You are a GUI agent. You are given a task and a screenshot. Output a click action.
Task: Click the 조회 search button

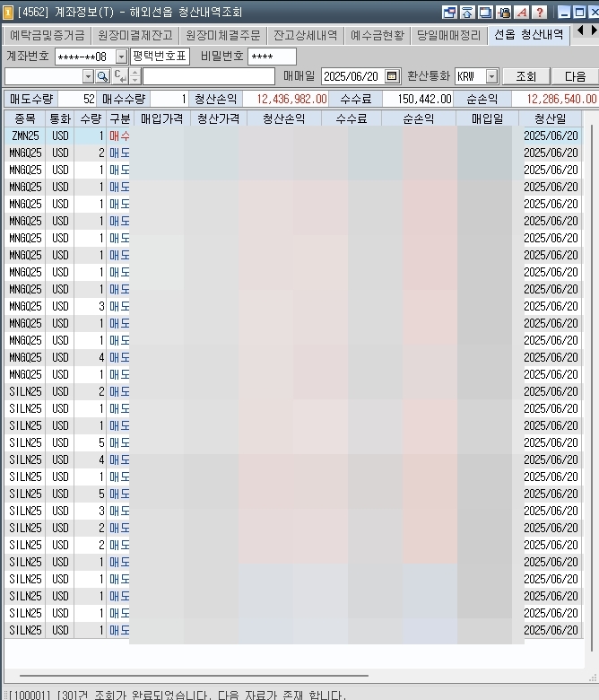[526, 76]
